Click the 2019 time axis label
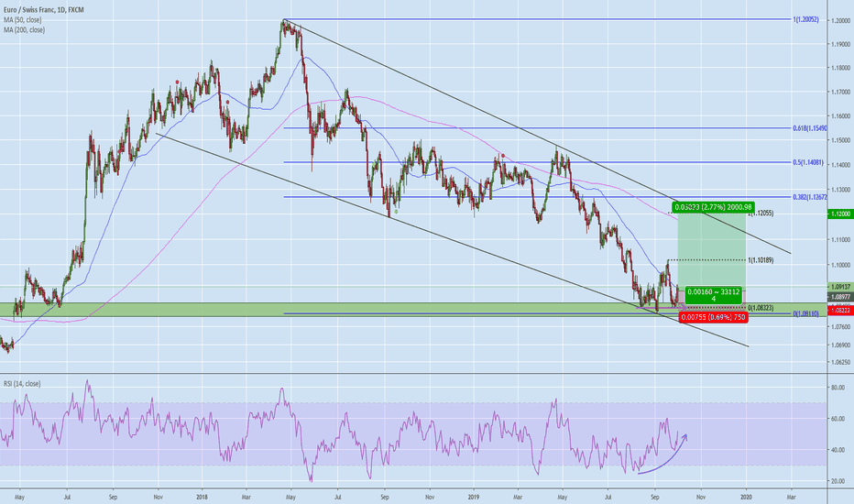This screenshot has height=504, width=854. 474,497
